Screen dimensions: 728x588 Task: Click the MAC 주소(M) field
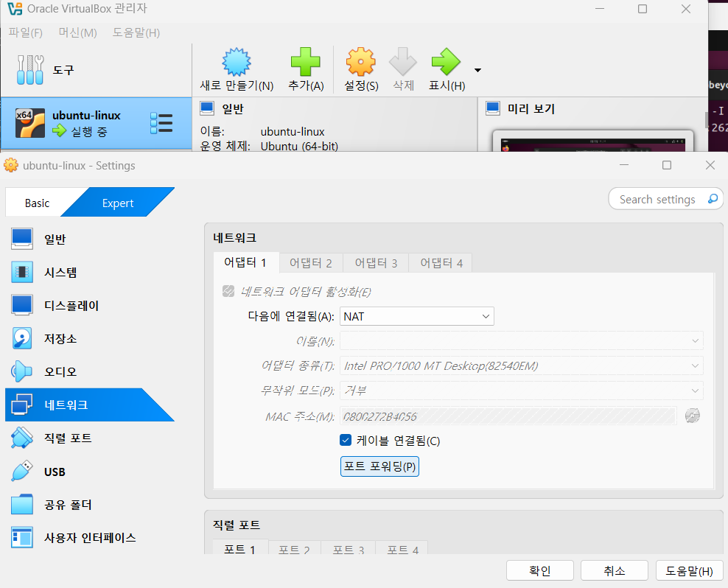pos(508,416)
